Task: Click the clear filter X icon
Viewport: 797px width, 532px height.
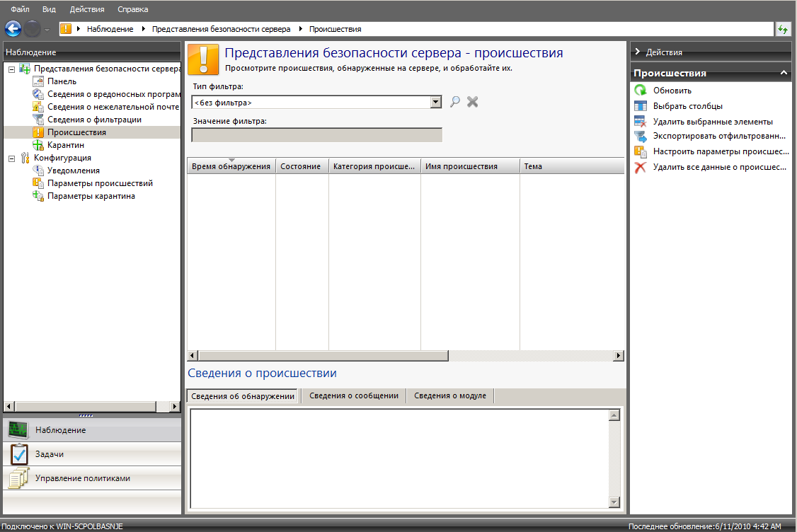Action: [x=473, y=102]
